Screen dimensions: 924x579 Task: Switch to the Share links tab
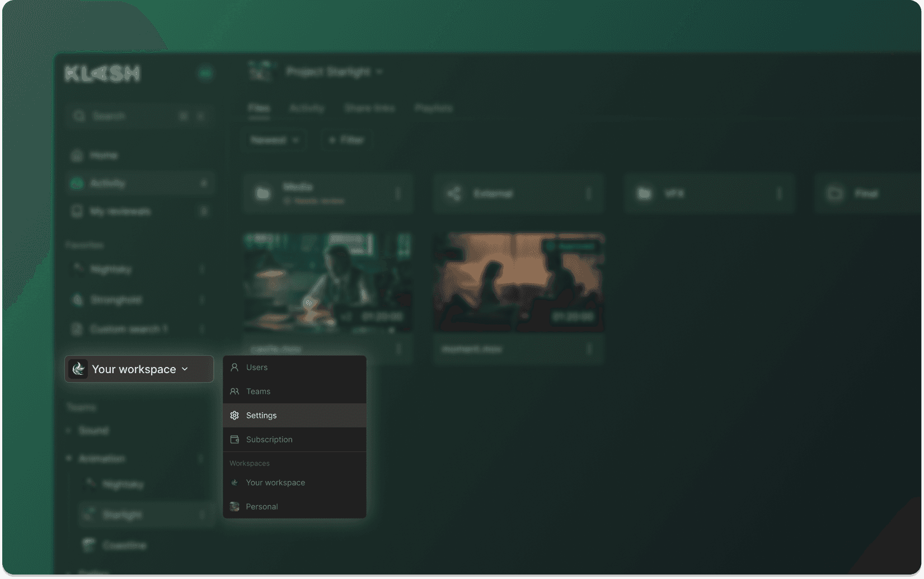(369, 108)
